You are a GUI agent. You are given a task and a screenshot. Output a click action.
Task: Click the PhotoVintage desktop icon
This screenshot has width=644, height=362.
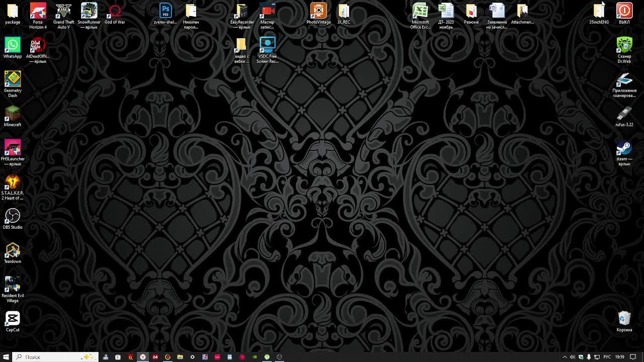coord(318,14)
